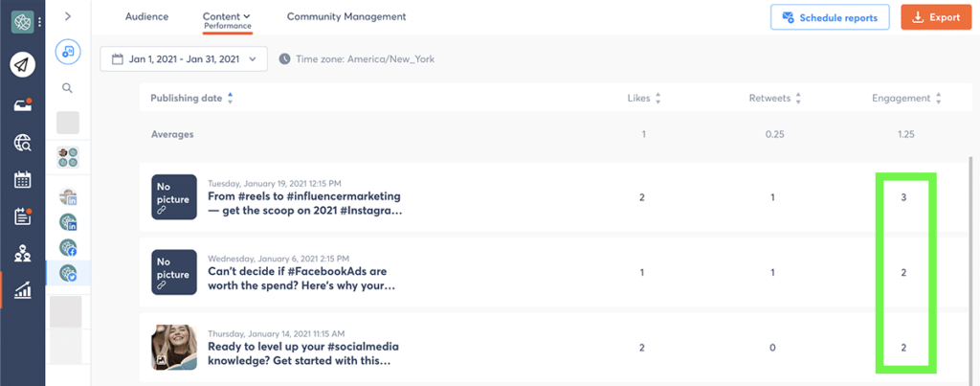Open the Jan 1 - Jan 31 date range dropdown
This screenshot has height=386, width=980.
(x=184, y=59)
